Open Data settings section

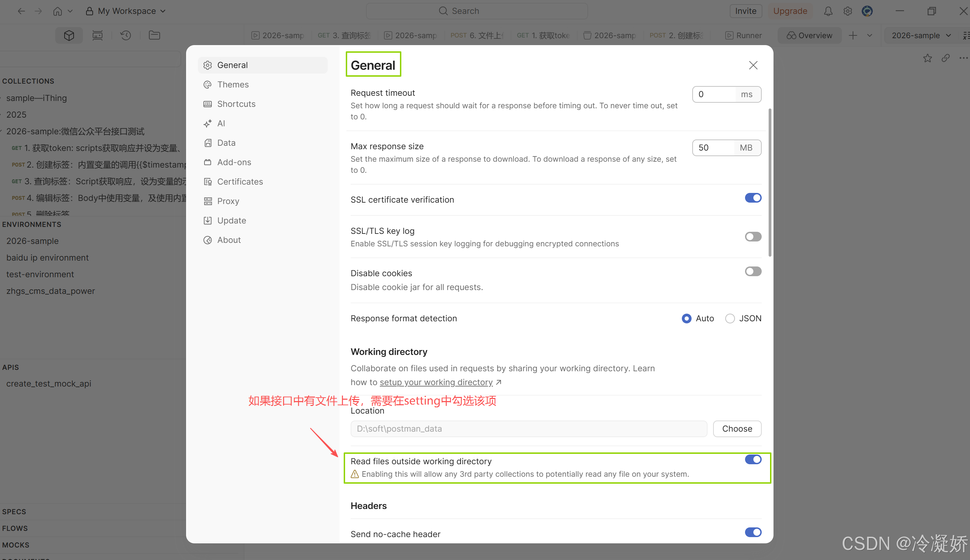tap(263, 143)
